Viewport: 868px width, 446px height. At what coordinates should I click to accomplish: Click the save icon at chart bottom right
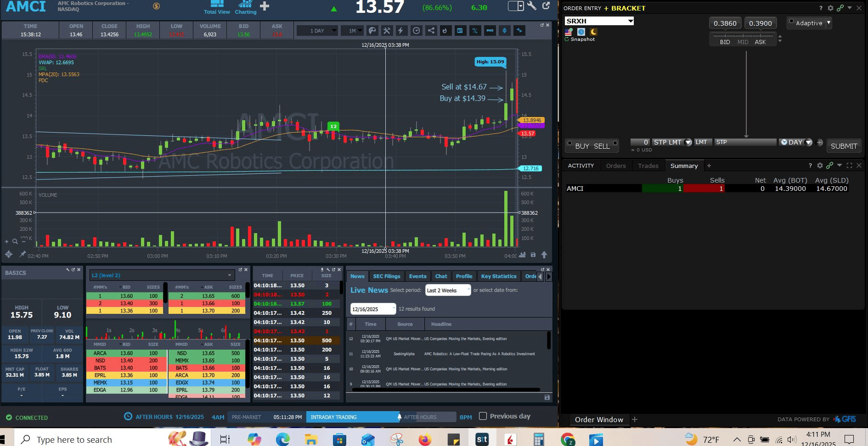[x=533, y=255]
